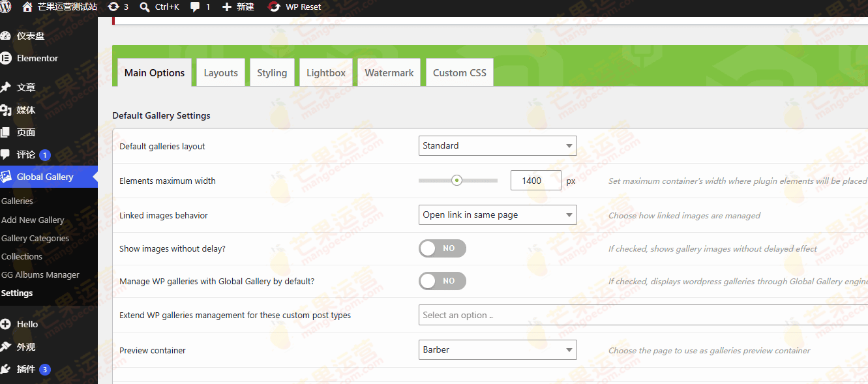Open the Lightbox tab

(x=326, y=72)
